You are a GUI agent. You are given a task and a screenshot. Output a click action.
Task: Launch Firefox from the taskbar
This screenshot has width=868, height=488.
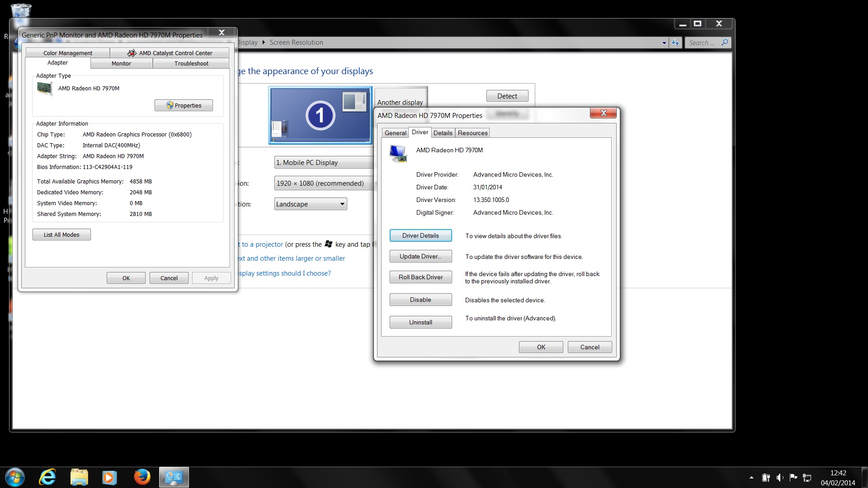(x=142, y=477)
